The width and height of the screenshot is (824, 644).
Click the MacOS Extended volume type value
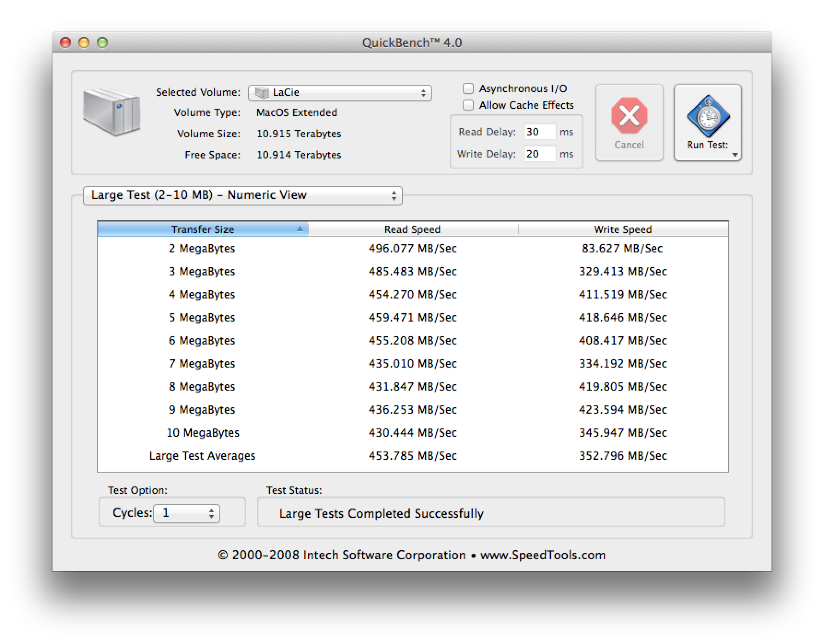click(x=297, y=113)
